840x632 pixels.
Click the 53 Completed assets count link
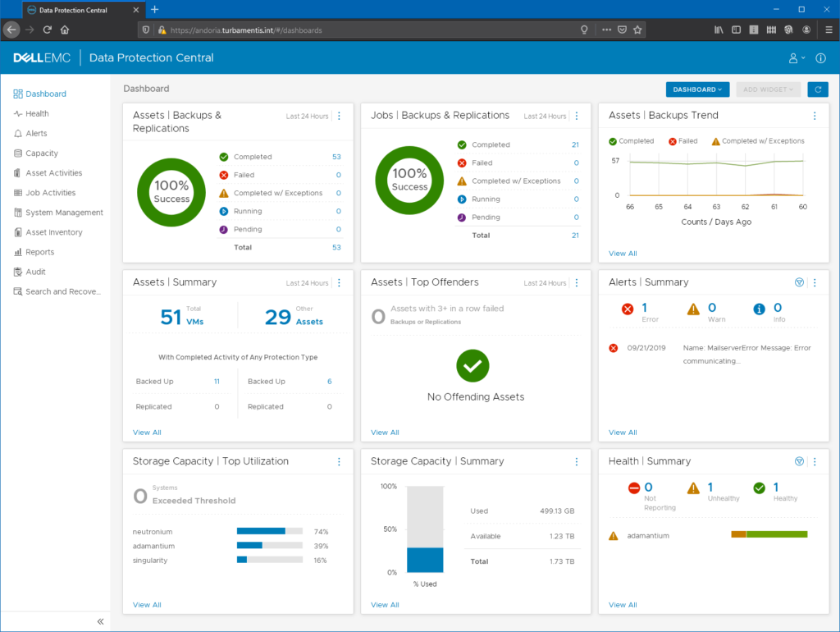point(336,157)
